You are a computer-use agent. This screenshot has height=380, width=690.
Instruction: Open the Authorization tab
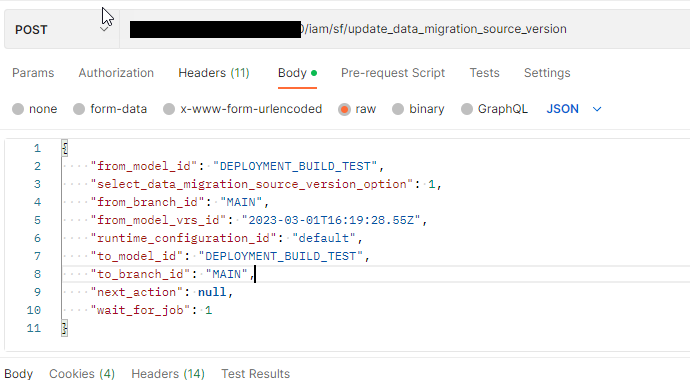click(116, 73)
